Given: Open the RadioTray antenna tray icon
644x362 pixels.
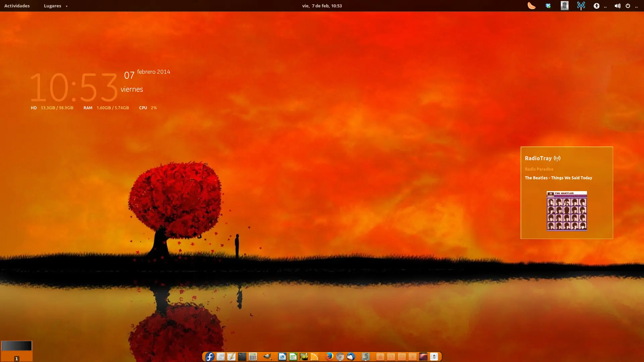Looking at the screenshot, I should (581, 6).
